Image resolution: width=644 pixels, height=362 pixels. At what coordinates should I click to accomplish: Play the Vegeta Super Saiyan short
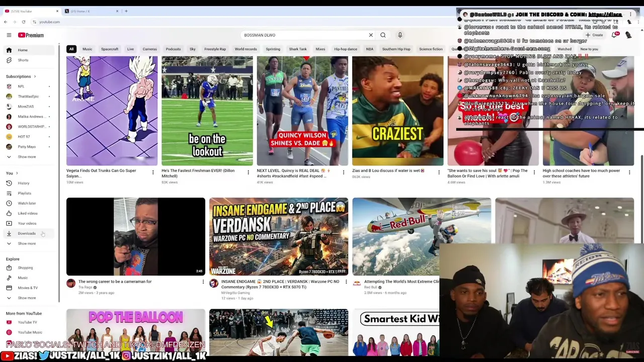click(x=112, y=111)
